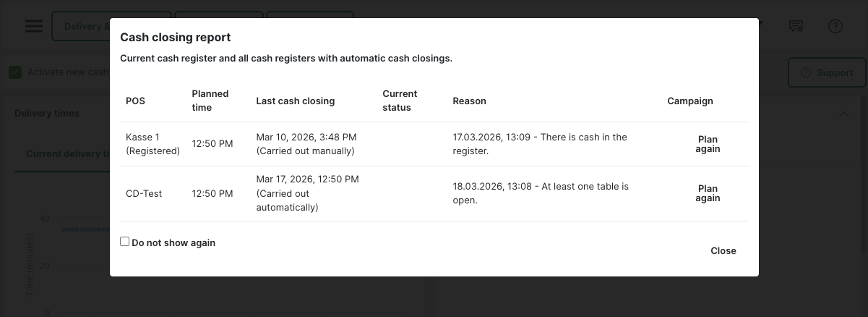Screen dimensions: 868x317
Task: Open the hamburger main menu
Action: pyautogui.click(x=34, y=26)
